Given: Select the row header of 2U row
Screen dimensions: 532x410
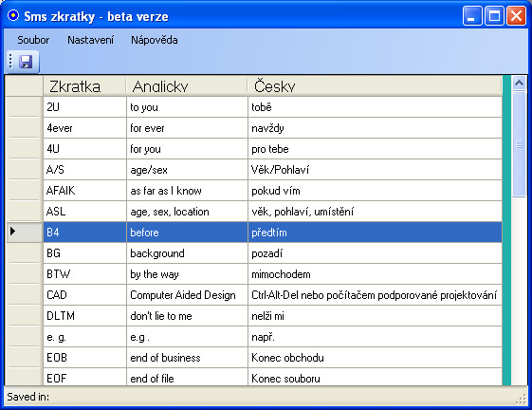Looking at the screenshot, I should (x=24, y=107).
